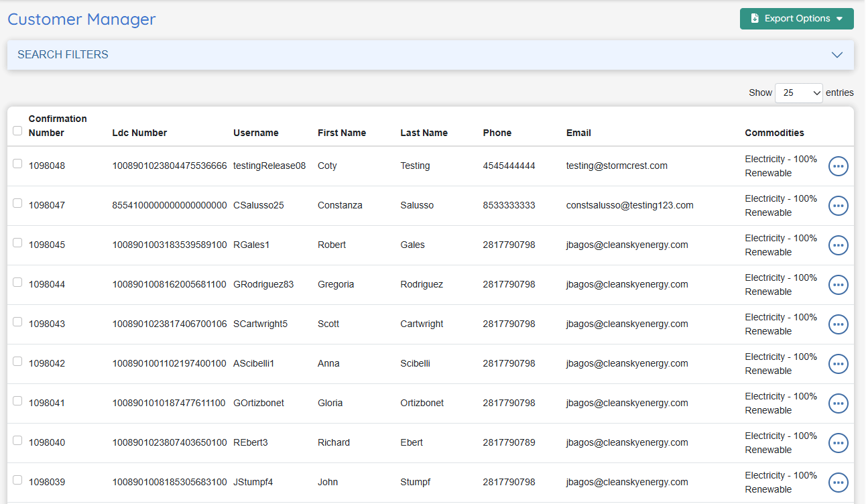Open the Export Options dropdown

796,19
